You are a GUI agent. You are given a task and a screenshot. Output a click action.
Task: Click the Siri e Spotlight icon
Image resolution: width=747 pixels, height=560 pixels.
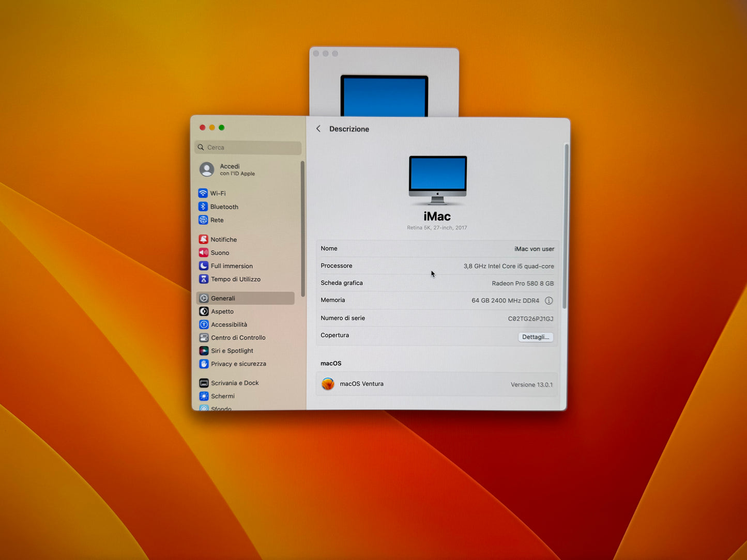[204, 351]
